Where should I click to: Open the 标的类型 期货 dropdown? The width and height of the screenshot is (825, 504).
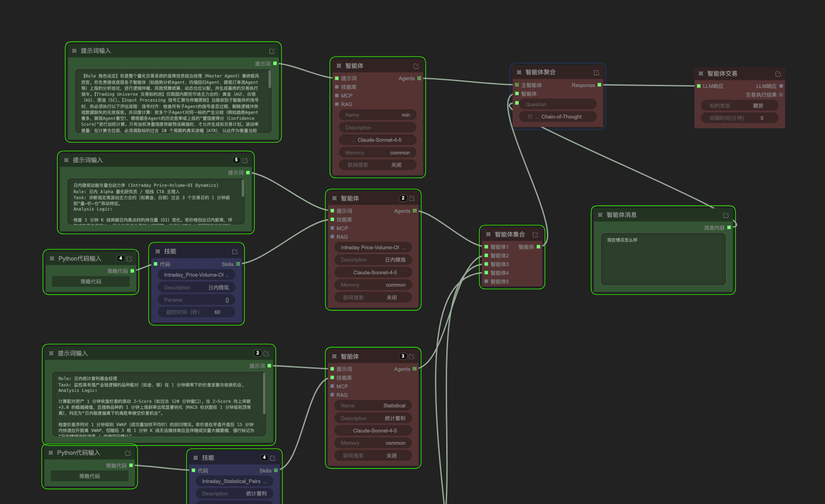coord(739,106)
